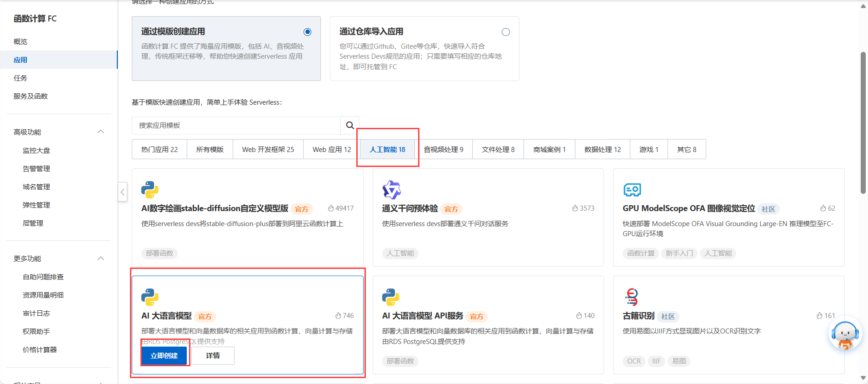Open 应用 in sidebar
The width and height of the screenshot is (868, 384).
[x=59, y=60]
